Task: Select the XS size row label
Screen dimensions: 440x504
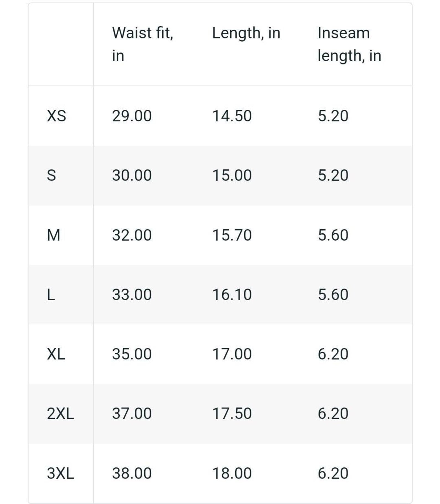Action: tap(57, 116)
